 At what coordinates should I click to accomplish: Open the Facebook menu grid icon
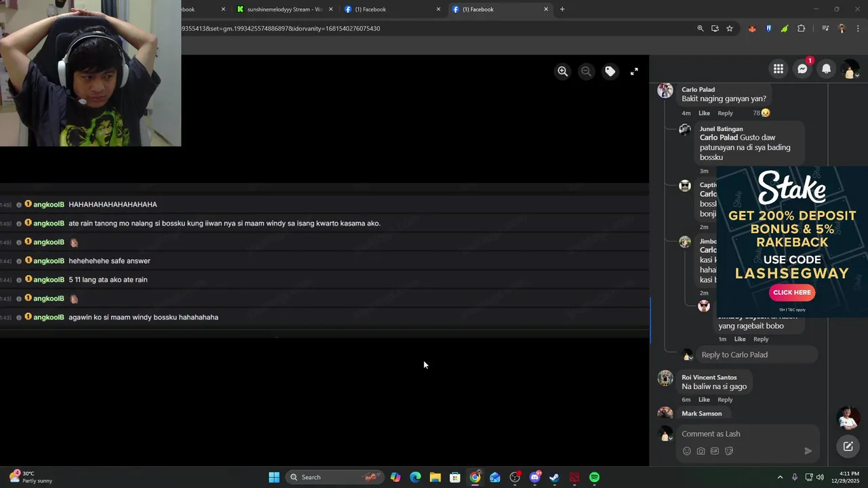(x=778, y=69)
